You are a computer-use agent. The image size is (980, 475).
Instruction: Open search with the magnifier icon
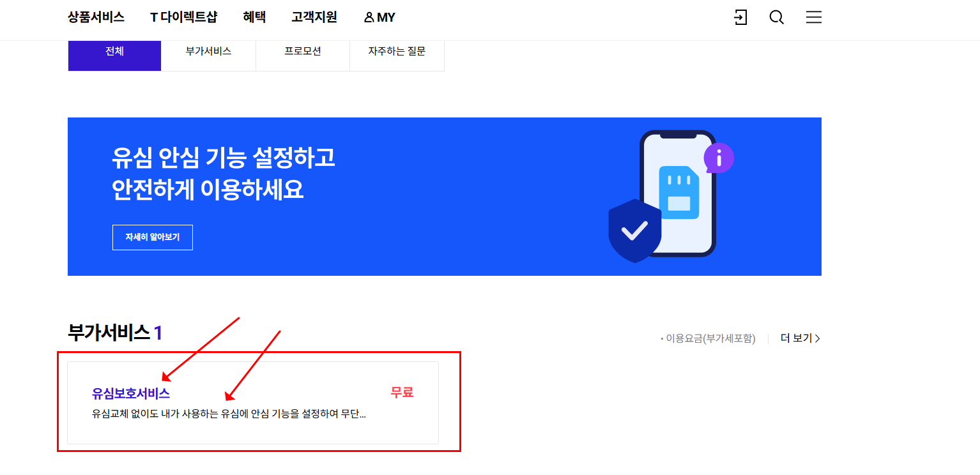[x=777, y=17]
